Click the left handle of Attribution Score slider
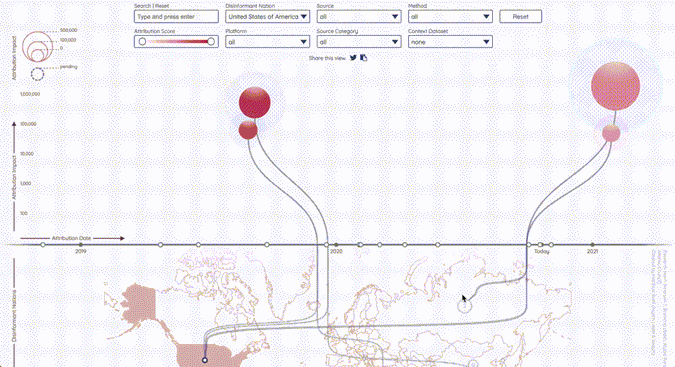The width and height of the screenshot is (675, 367). click(x=142, y=42)
